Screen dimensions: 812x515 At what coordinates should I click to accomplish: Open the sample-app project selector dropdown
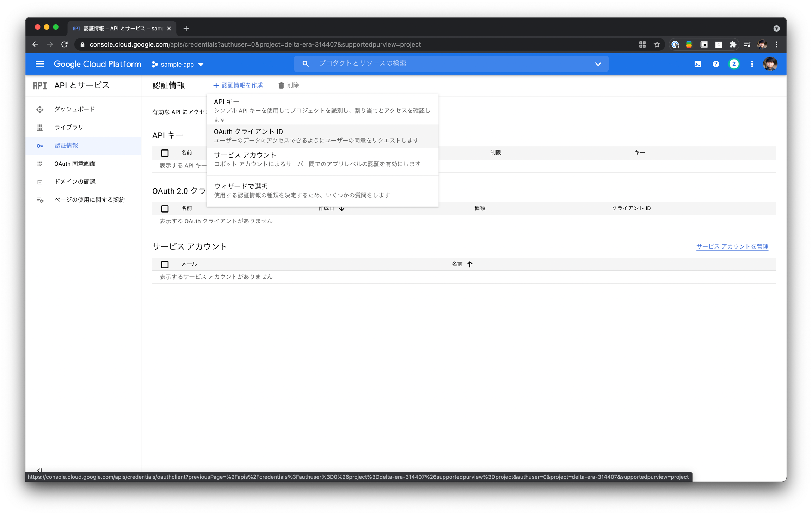178,64
